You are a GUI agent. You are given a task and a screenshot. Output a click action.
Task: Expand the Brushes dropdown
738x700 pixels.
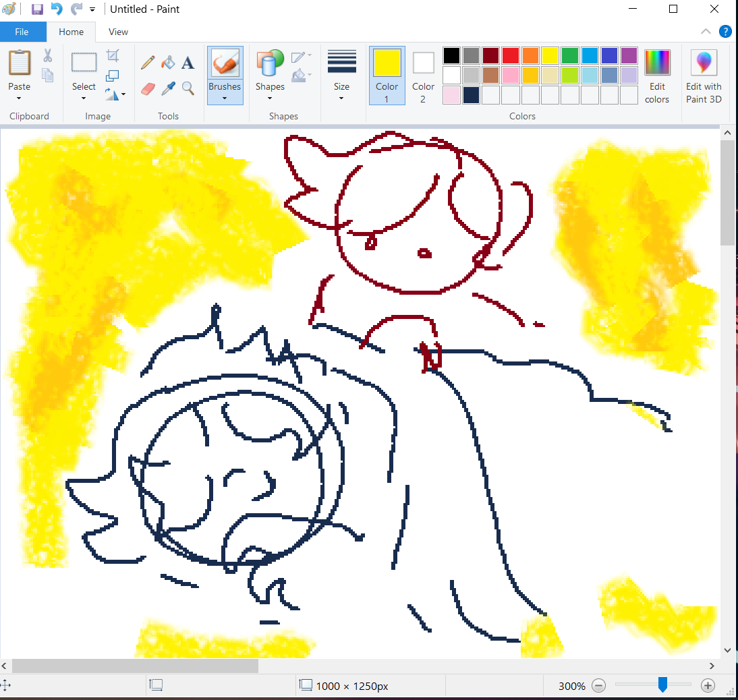(225, 98)
